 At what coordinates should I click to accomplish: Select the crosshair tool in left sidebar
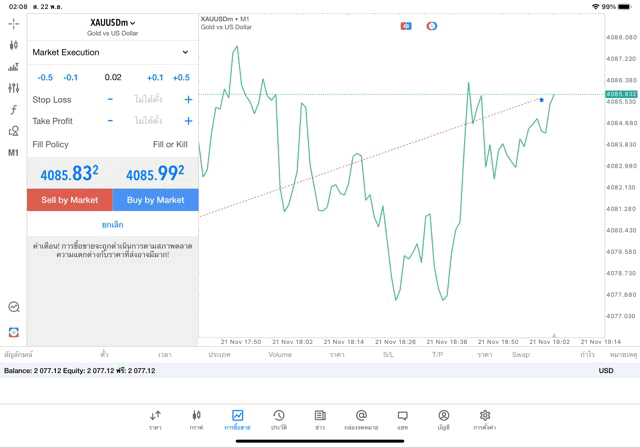13,22
